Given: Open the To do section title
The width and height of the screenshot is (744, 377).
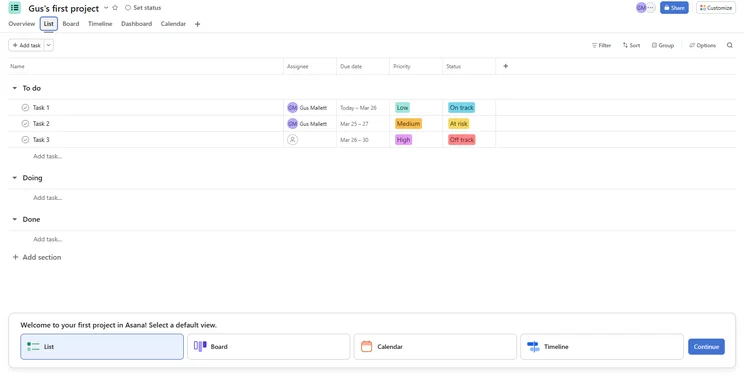Looking at the screenshot, I should [x=32, y=88].
